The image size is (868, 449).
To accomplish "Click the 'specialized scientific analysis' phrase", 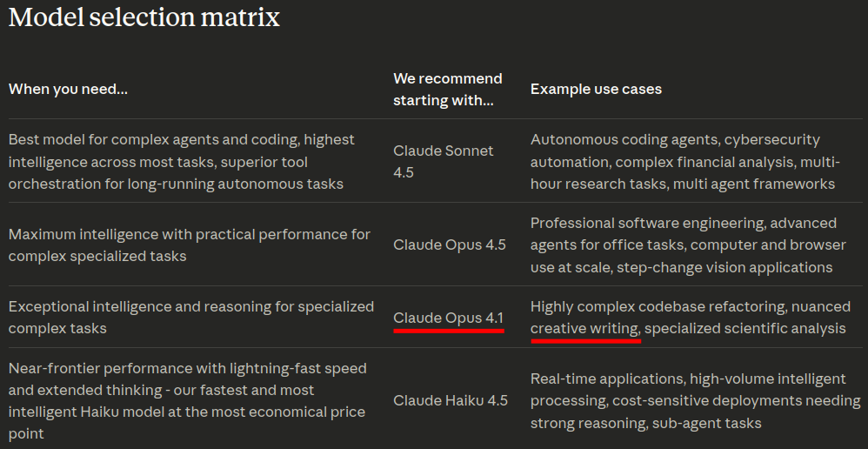I will (x=744, y=328).
